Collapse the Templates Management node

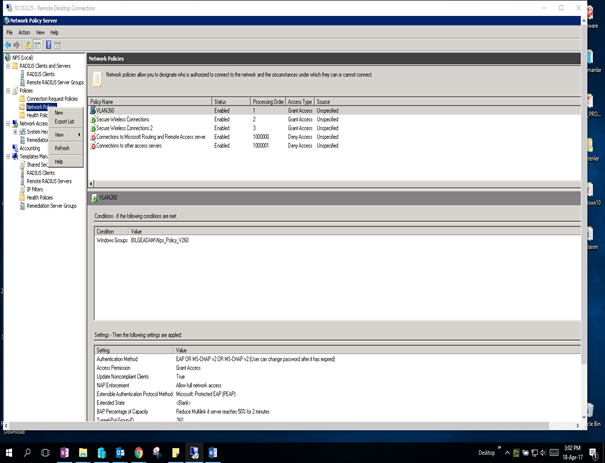[8, 156]
